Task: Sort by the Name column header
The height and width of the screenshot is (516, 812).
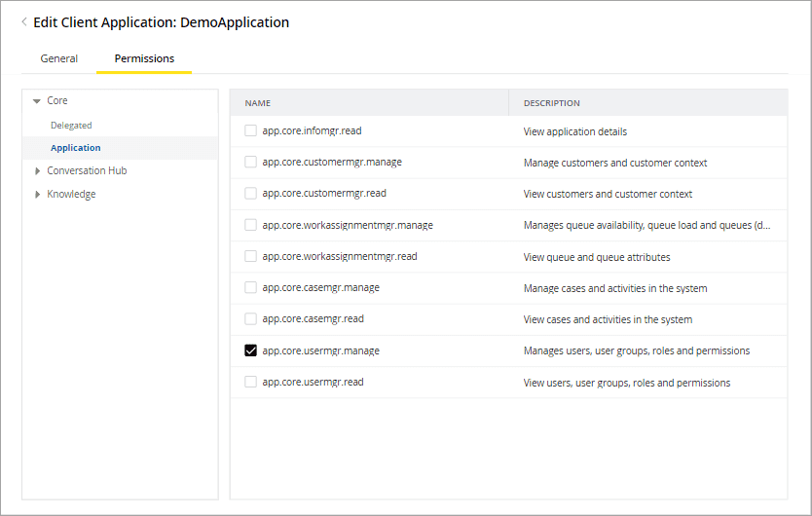Action: tap(258, 103)
